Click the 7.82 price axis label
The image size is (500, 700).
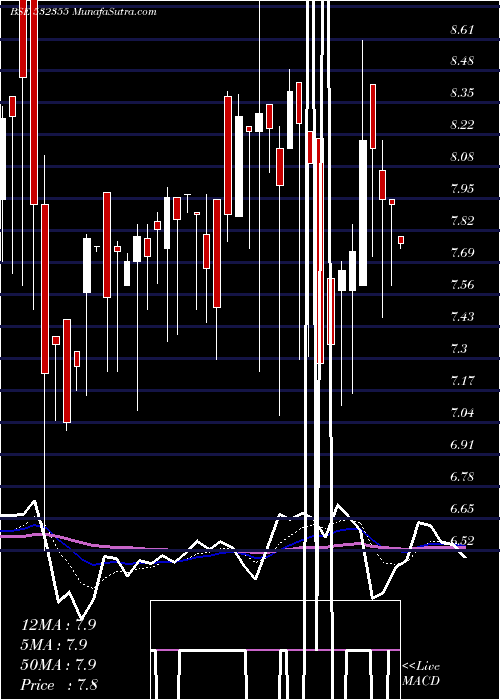(x=462, y=221)
